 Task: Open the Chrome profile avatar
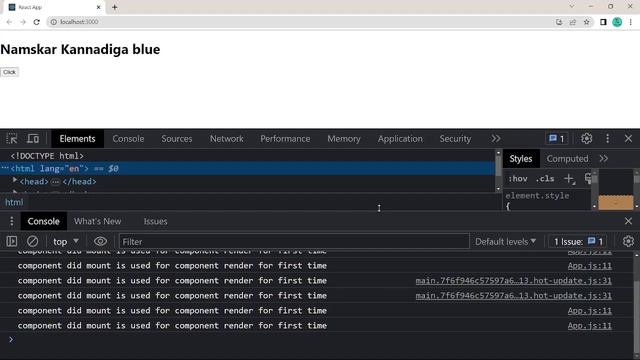tap(617, 22)
